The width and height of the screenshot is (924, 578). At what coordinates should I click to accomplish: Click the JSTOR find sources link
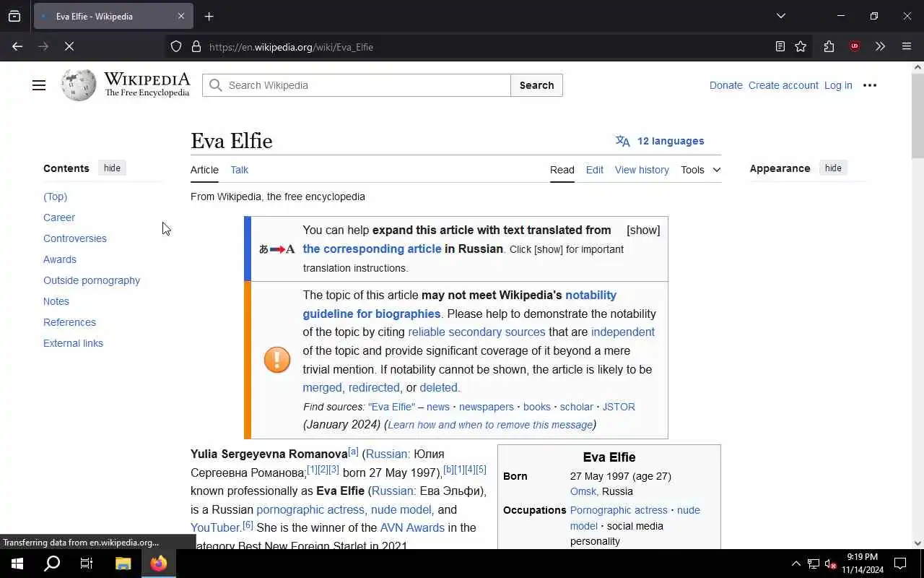point(619,407)
